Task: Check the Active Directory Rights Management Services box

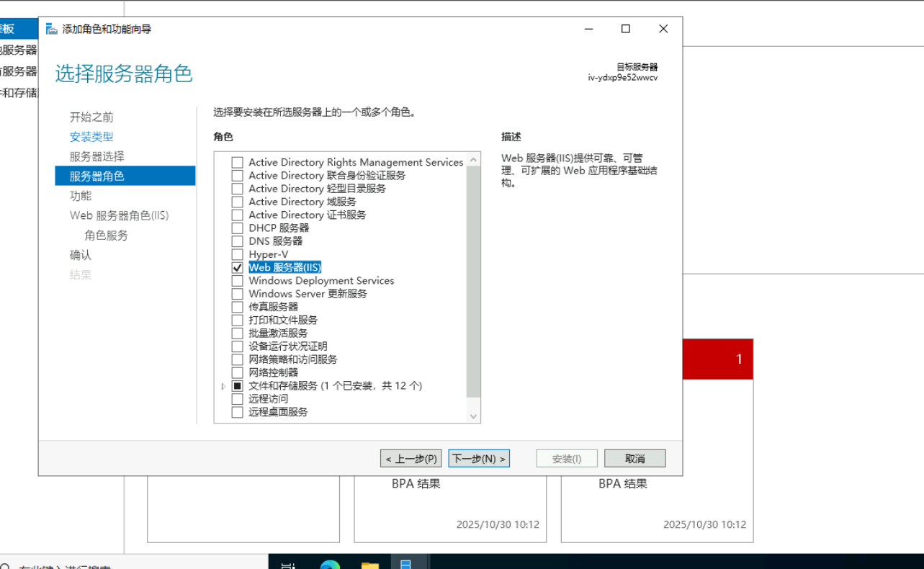Action: click(x=237, y=163)
